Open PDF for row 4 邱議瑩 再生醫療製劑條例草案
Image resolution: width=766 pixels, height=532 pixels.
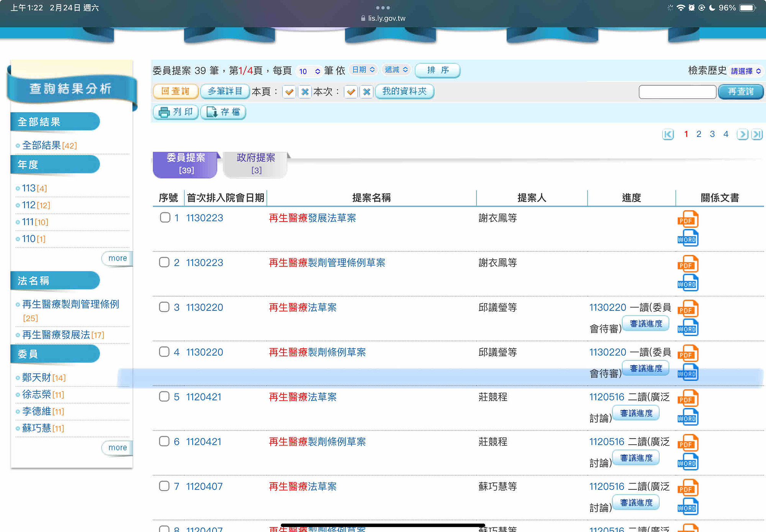pyautogui.click(x=688, y=354)
